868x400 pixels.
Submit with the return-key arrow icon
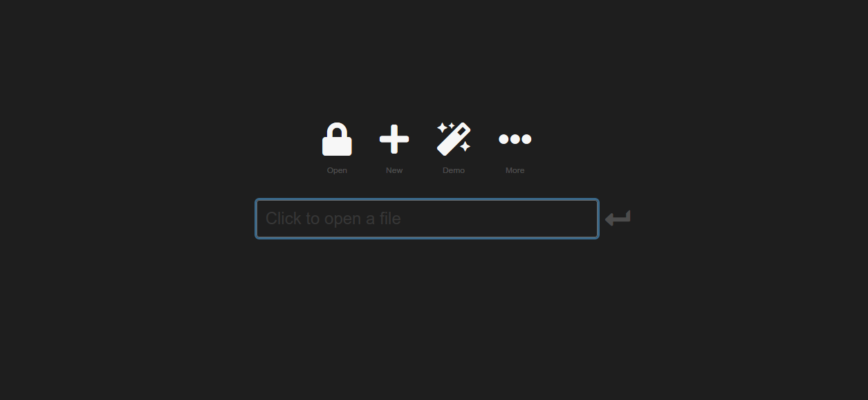click(618, 219)
